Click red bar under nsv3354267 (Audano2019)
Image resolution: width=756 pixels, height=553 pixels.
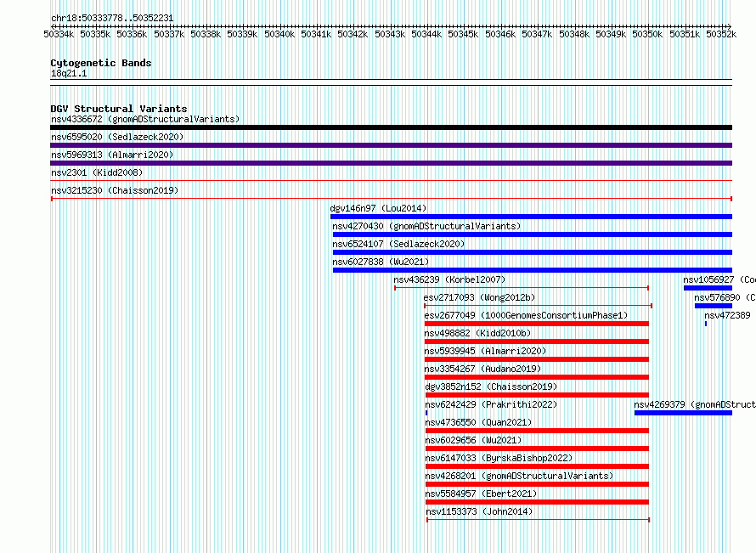pos(537,377)
